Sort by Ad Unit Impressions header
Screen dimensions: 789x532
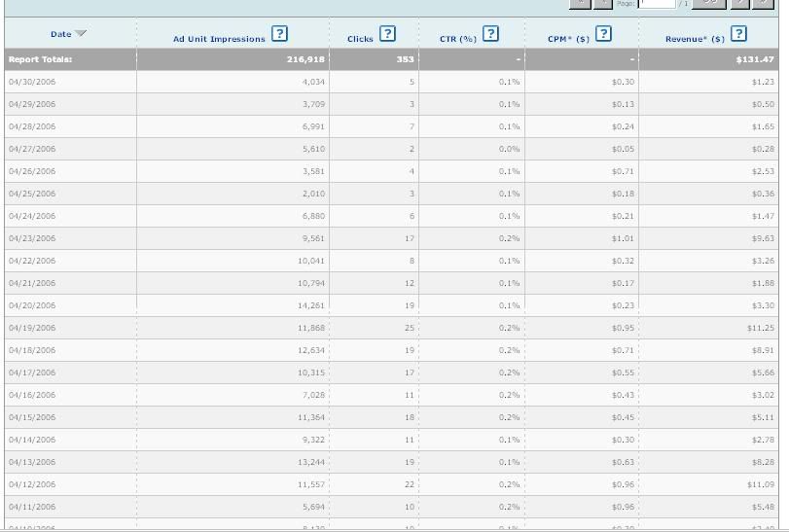(218, 39)
